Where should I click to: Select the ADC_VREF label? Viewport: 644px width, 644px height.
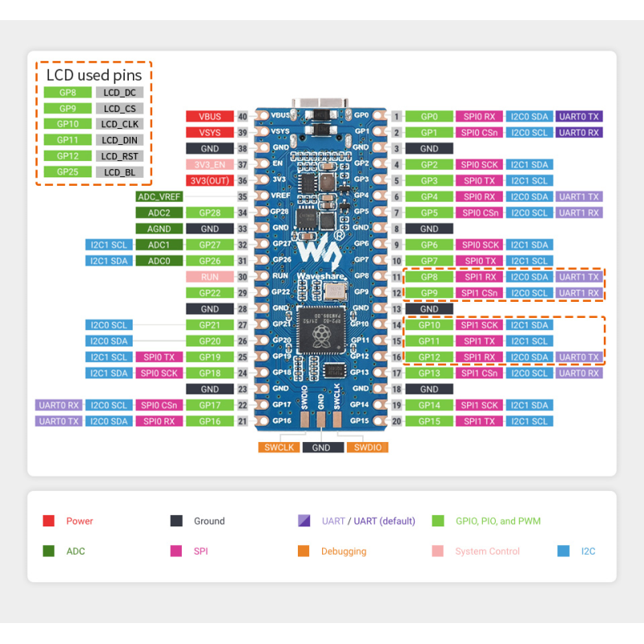tap(159, 196)
